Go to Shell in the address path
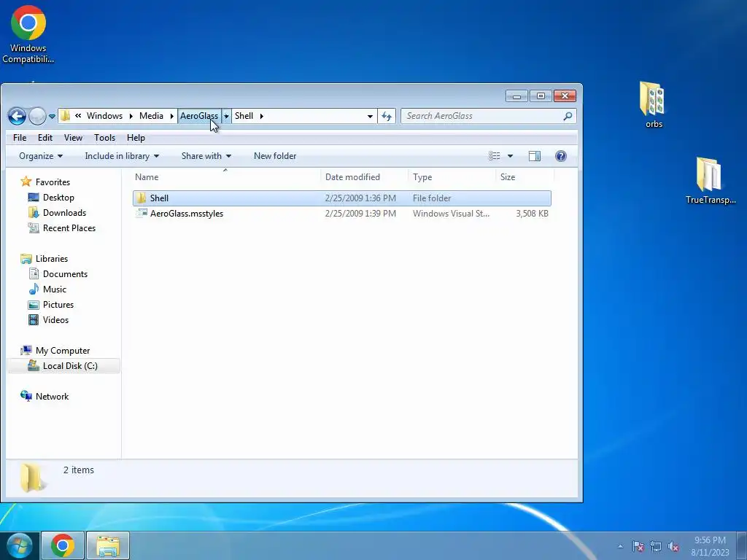The height and width of the screenshot is (560, 747). (x=244, y=116)
